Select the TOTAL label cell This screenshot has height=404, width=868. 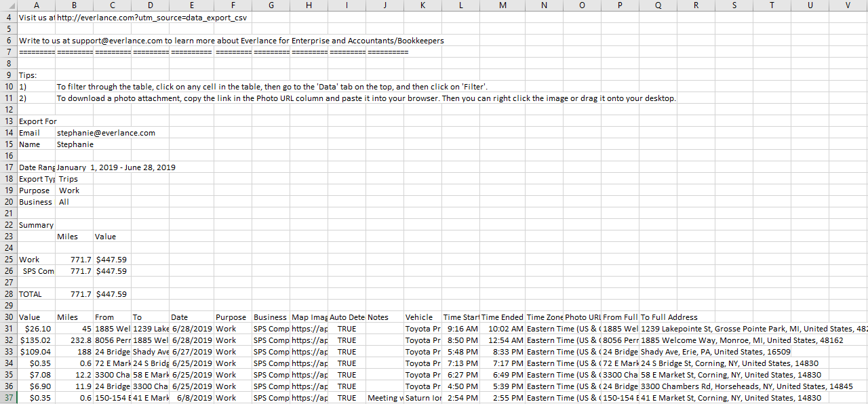point(31,294)
